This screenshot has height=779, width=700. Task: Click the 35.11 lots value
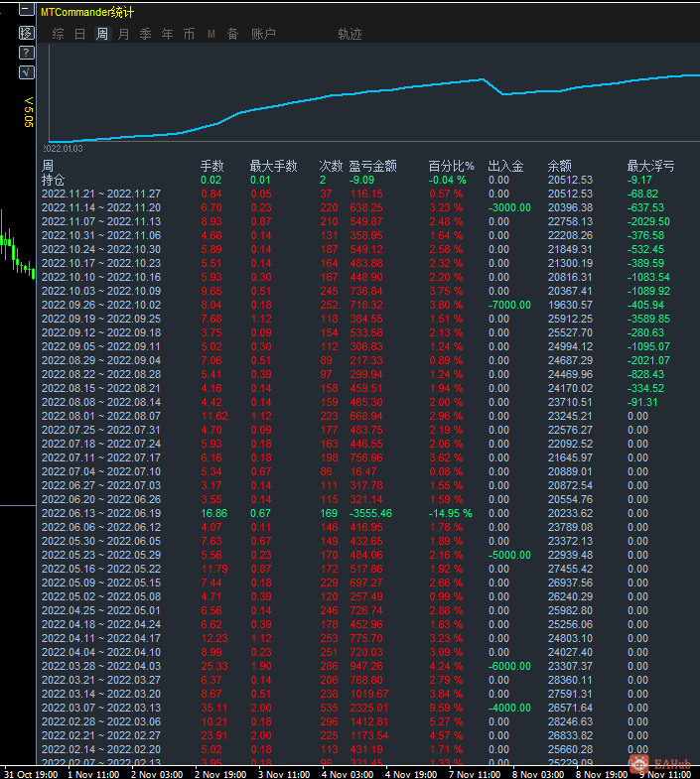[x=214, y=708]
